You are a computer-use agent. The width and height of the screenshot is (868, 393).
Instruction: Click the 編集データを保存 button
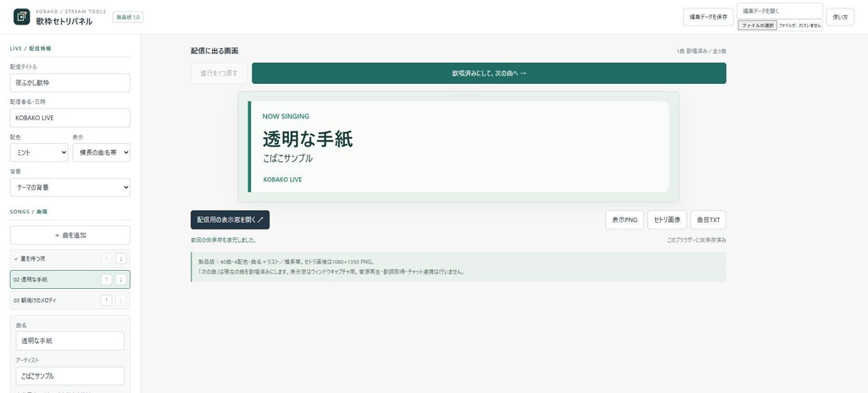[708, 17]
